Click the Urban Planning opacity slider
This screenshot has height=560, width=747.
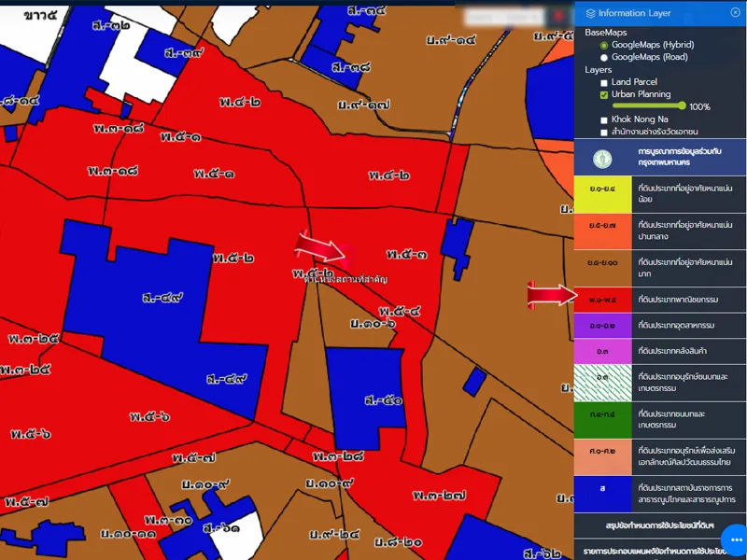(x=649, y=106)
